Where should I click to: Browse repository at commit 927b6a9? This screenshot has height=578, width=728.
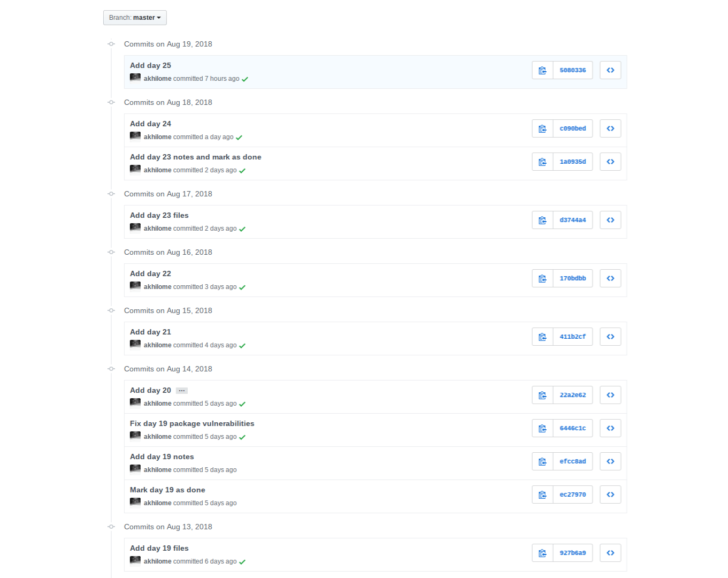(x=610, y=553)
